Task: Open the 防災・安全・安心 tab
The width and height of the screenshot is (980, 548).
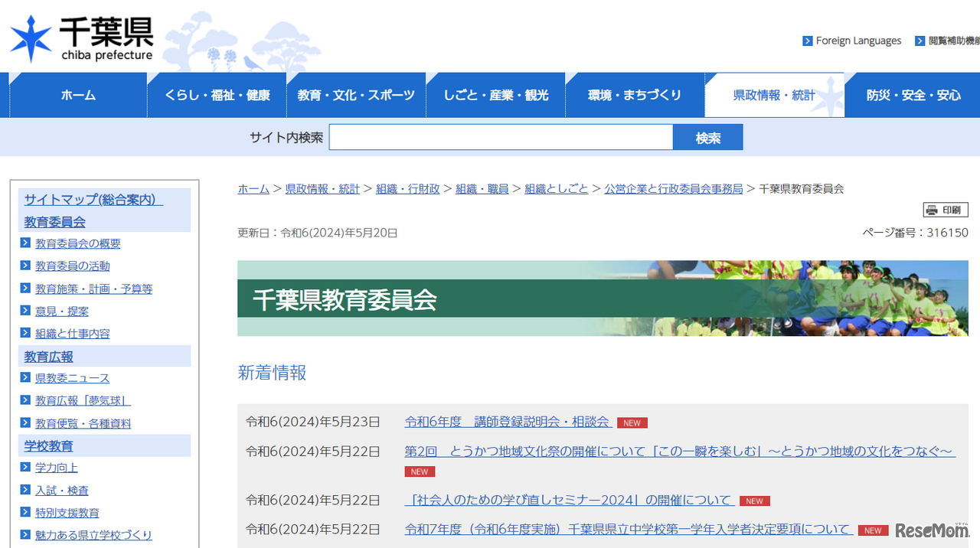Action: pos(913,95)
